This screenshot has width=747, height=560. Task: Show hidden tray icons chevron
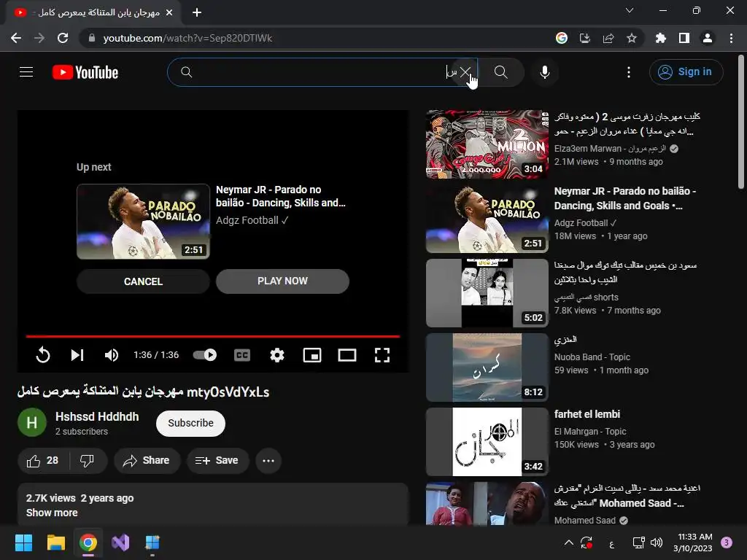pyautogui.click(x=569, y=542)
